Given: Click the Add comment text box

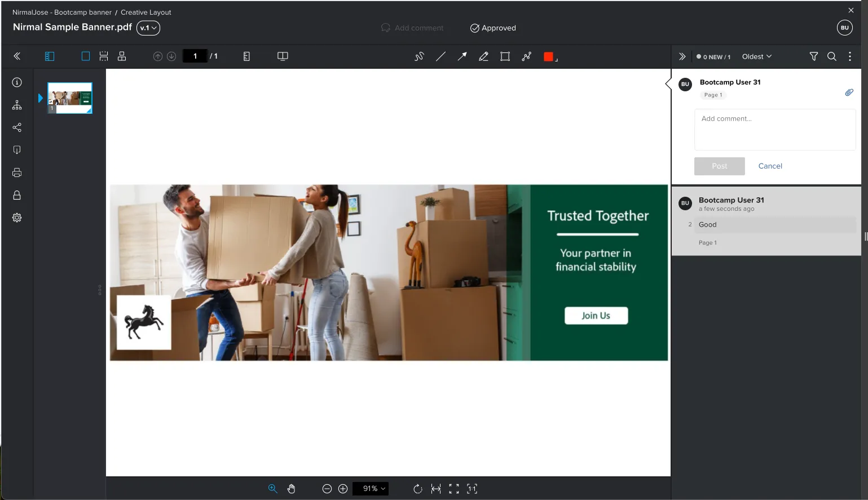Looking at the screenshot, I should 775,130.
